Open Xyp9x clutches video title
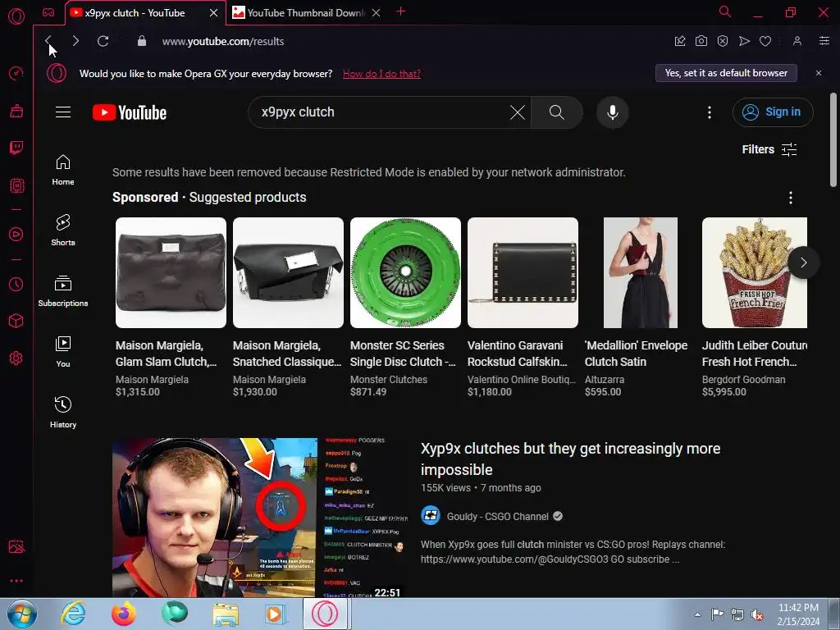 pyautogui.click(x=571, y=459)
